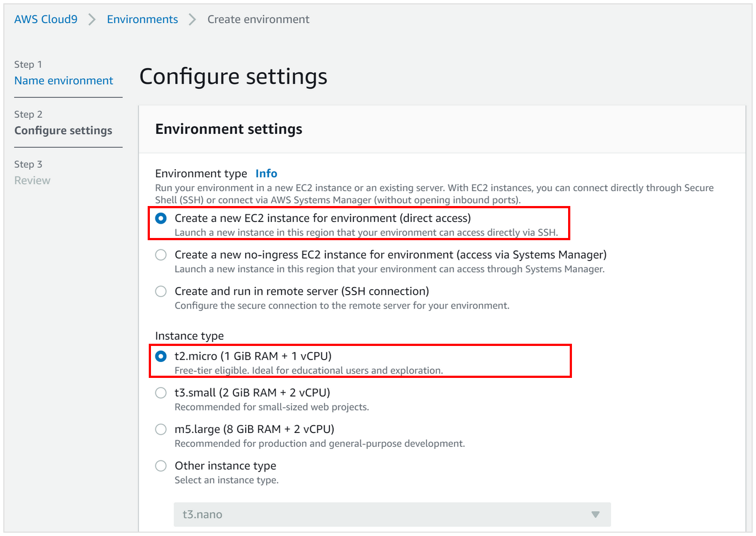Viewport: 756px width, 536px height.
Task: Return to Step 1 Name environment
Action: click(x=63, y=80)
